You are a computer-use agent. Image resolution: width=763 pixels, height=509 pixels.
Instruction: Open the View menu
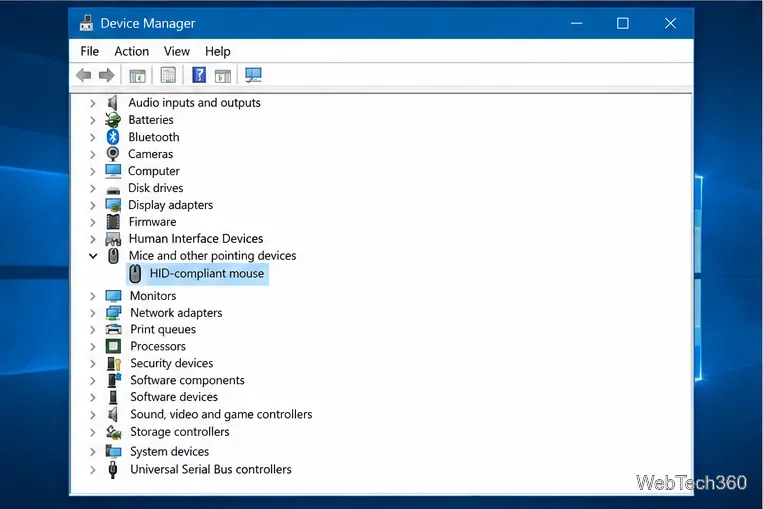click(x=177, y=51)
